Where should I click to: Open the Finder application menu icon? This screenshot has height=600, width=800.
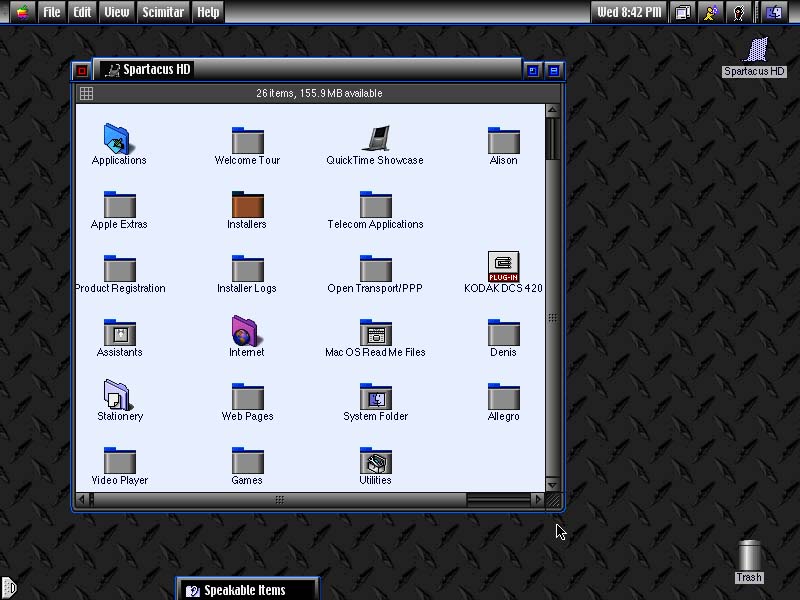click(x=774, y=12)
